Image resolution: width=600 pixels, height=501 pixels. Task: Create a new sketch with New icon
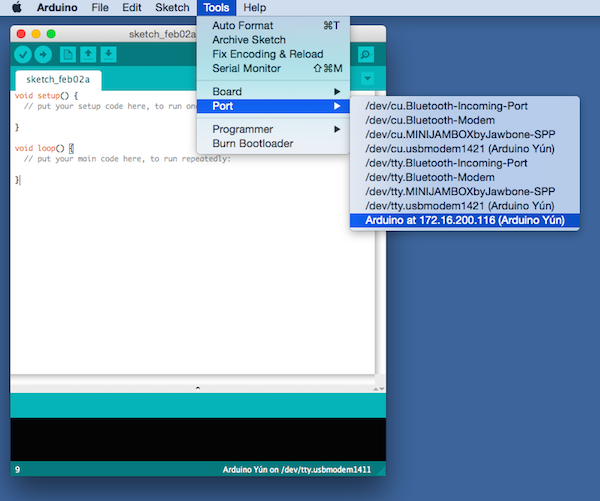point(68,54)
